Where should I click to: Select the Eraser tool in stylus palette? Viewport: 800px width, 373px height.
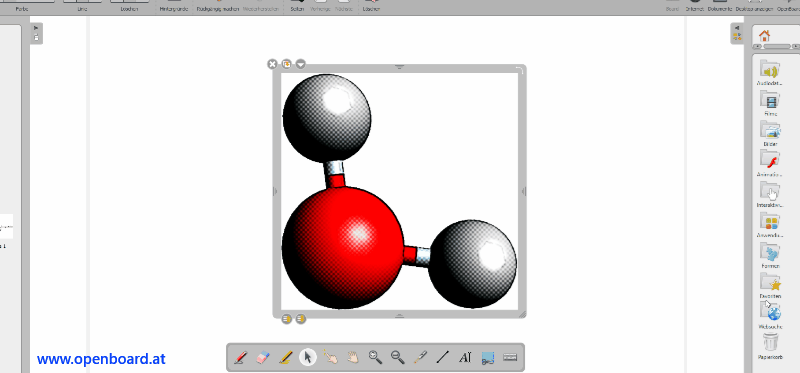click(262, 357)
